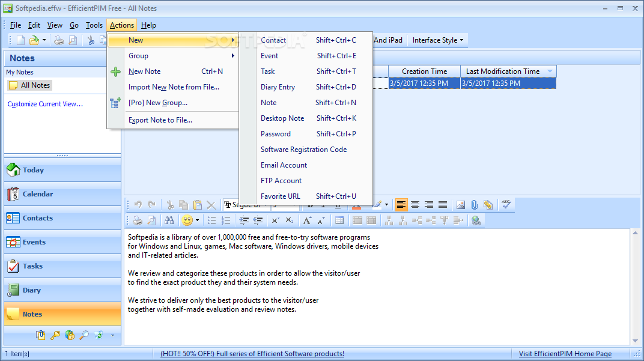Image resolution: width=644 pixels, height=361 pixels.
Task: Click the highlight color pen icon
Action: 377,204
